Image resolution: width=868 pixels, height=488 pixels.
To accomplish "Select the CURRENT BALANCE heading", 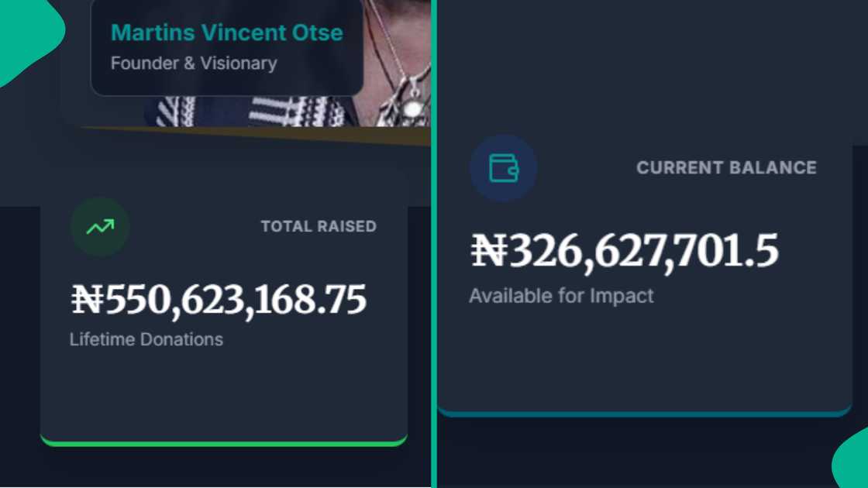I will point(726,167).
